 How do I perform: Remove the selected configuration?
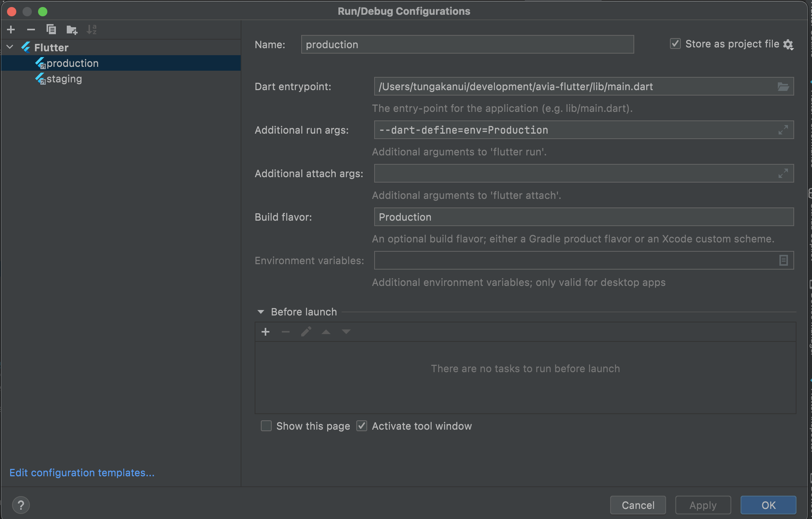[x=31, y=30]
